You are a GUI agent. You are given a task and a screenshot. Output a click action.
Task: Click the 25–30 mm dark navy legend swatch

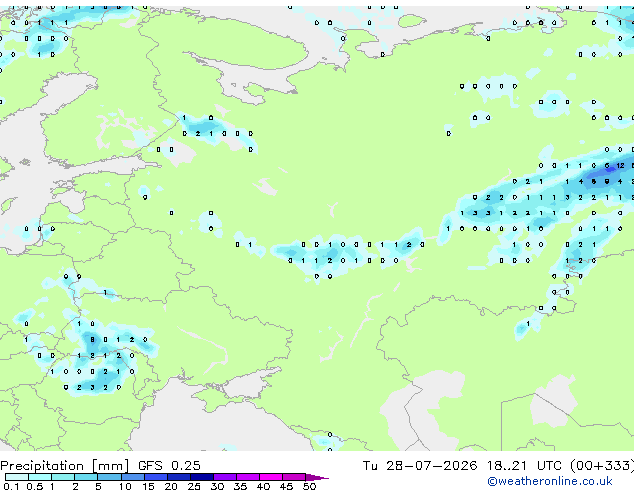pos(201,477)
